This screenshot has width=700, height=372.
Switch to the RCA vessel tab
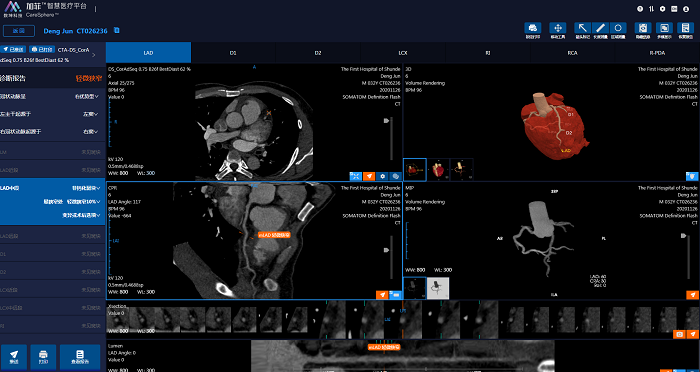coord(572,53)
